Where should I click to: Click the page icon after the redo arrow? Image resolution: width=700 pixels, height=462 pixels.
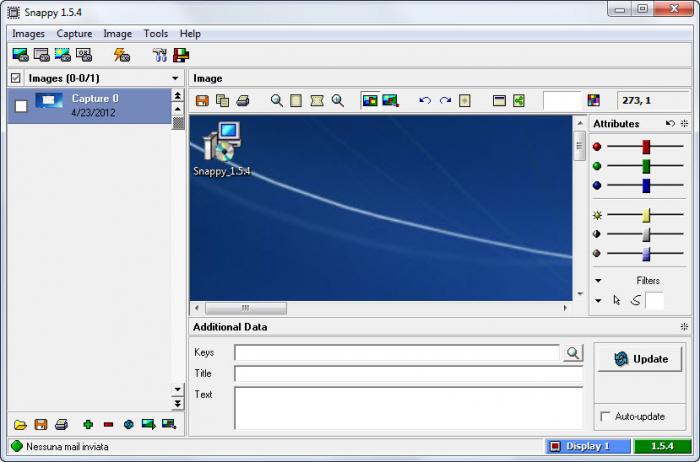click(465, 100)
